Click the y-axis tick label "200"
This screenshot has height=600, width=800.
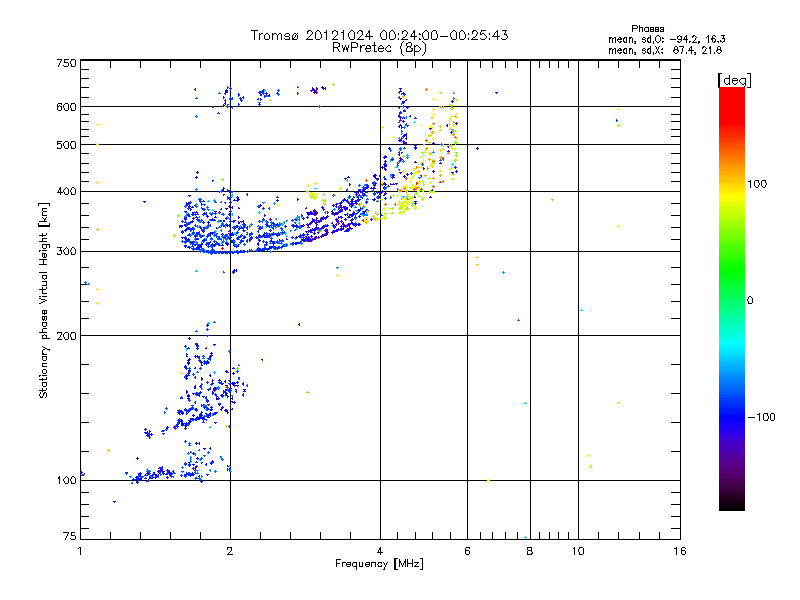coord(66,336)
